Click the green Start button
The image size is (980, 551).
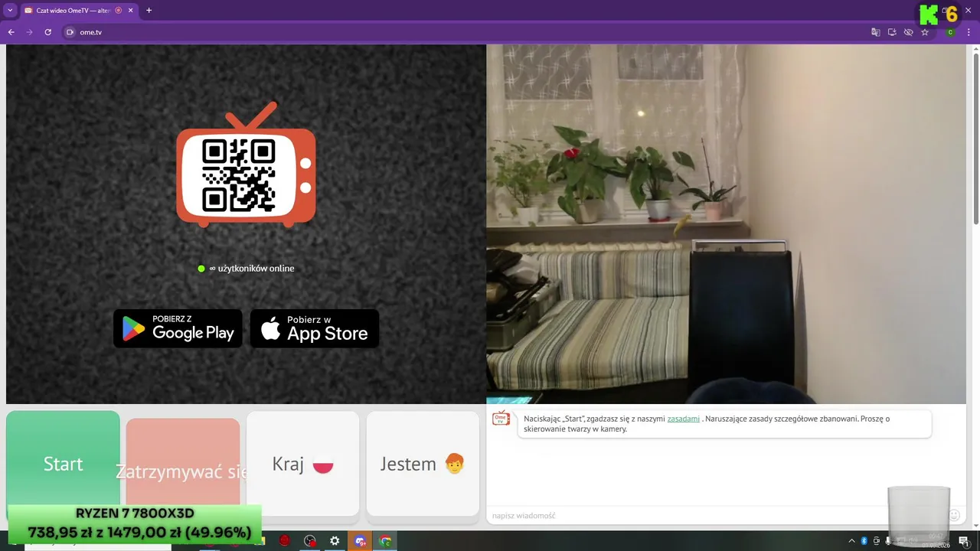(63, 464)
